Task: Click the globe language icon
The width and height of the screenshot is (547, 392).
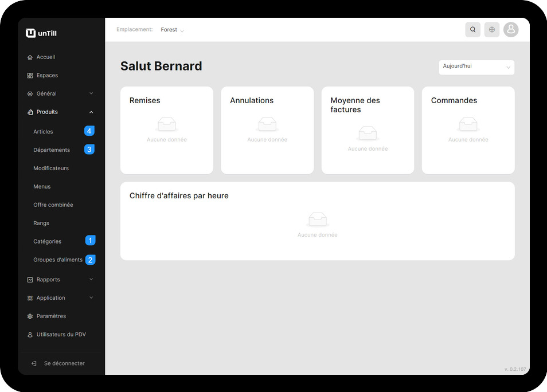Action: pos(491,30)
